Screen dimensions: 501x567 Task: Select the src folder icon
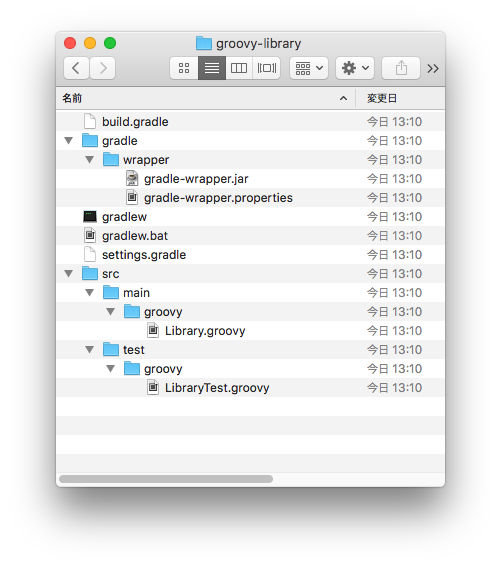tap(90, 273)
